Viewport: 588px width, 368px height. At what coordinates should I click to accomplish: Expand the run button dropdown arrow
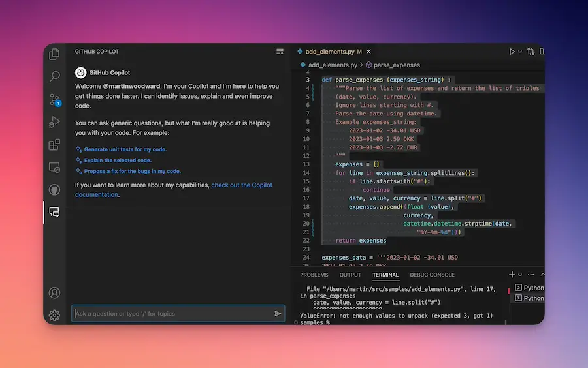click(520, 52)
